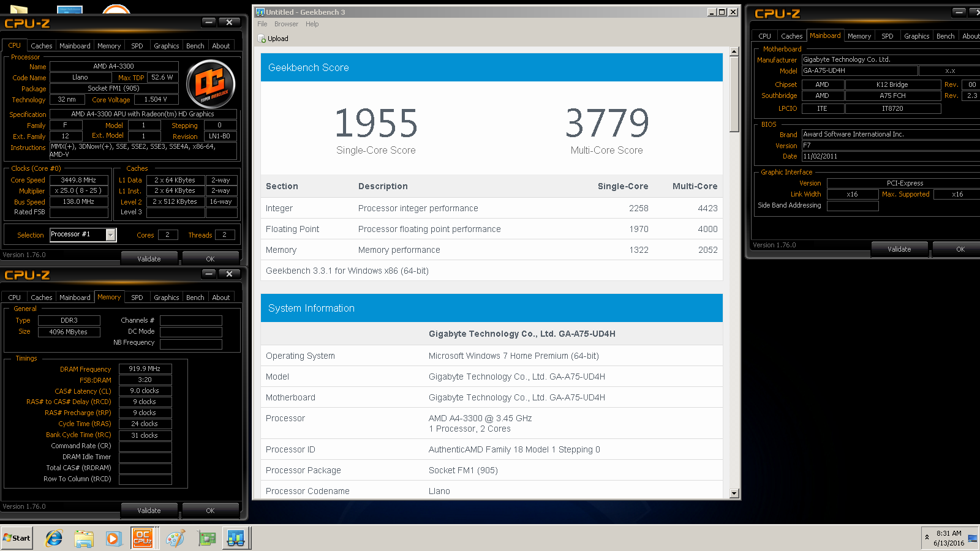This screenshot has height=551, width=980.
Task: Click the Multi-Core Score 3779
Action: pyautogui.click(x=607, y=123)
